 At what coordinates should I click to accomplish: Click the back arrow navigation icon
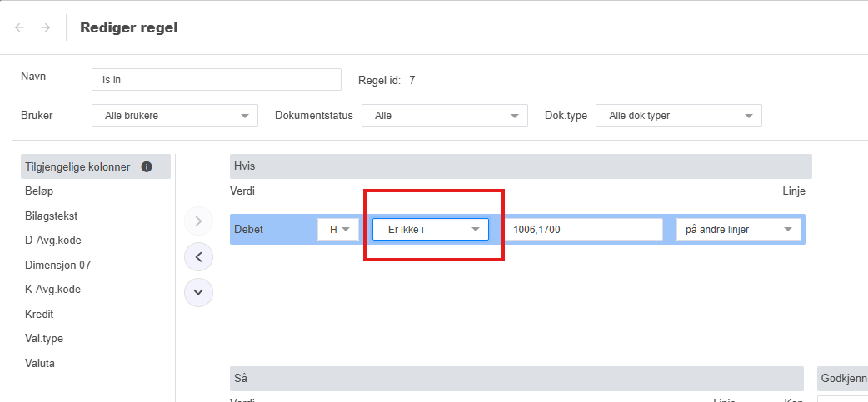[20, 27]
